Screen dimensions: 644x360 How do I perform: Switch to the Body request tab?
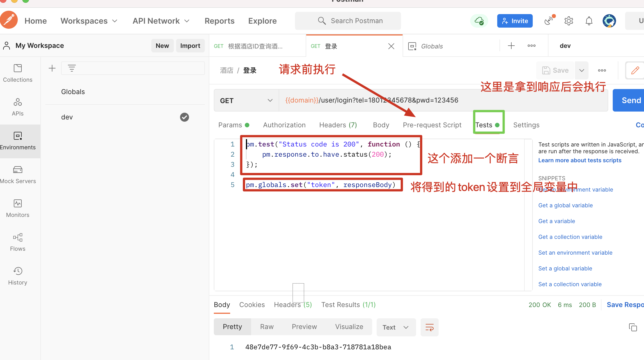381,125
